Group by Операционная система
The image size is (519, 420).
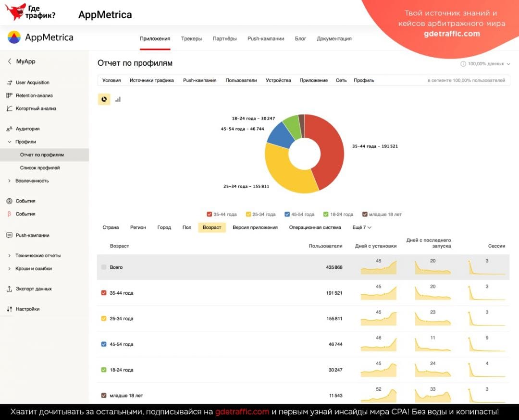[x=315, y=228]
